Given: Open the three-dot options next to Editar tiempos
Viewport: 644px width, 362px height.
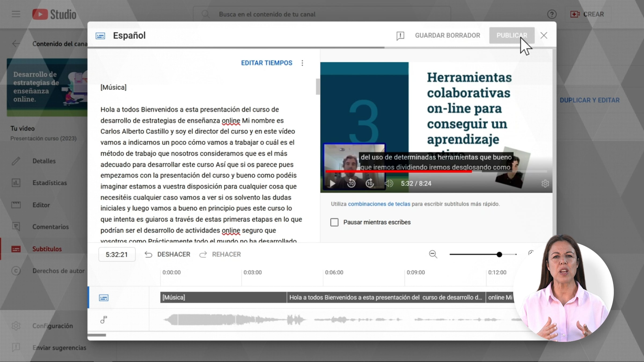Looking at the screenshot, I should [302, 63].
